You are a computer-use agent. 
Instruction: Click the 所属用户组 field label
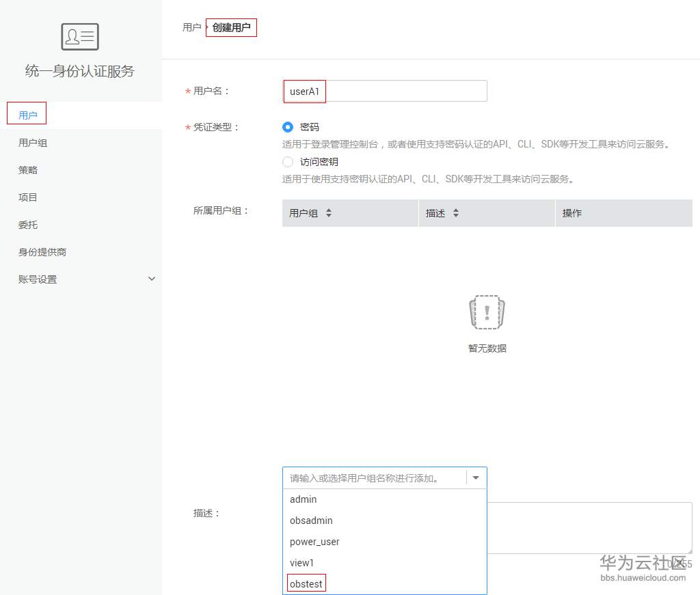221,210
